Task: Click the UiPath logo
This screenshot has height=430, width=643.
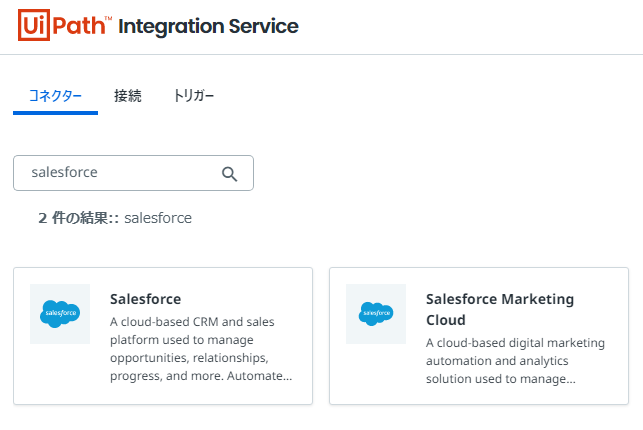Action: click(x=64, y=25)
